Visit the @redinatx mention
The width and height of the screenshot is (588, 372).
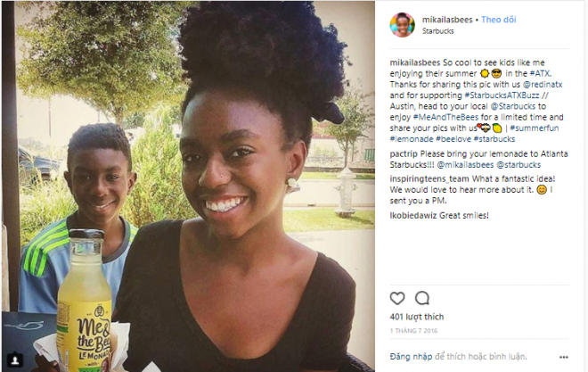point(543,85)
